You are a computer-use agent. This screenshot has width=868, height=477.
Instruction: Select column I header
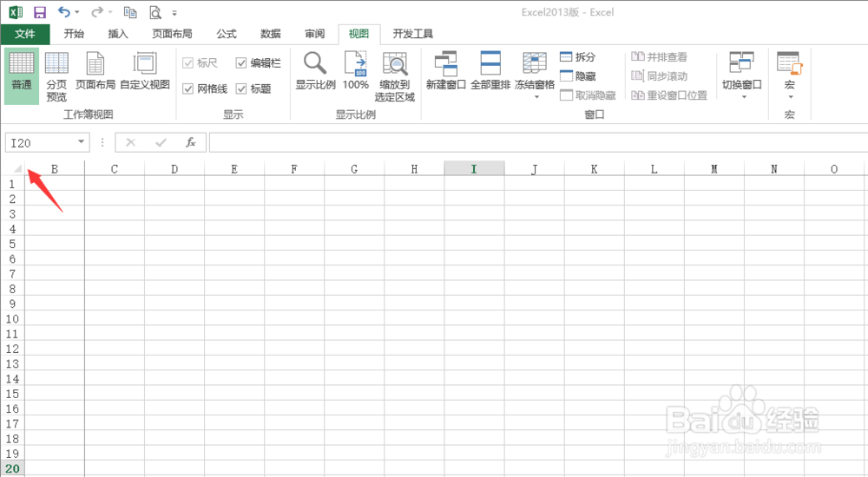pos(474,169)
